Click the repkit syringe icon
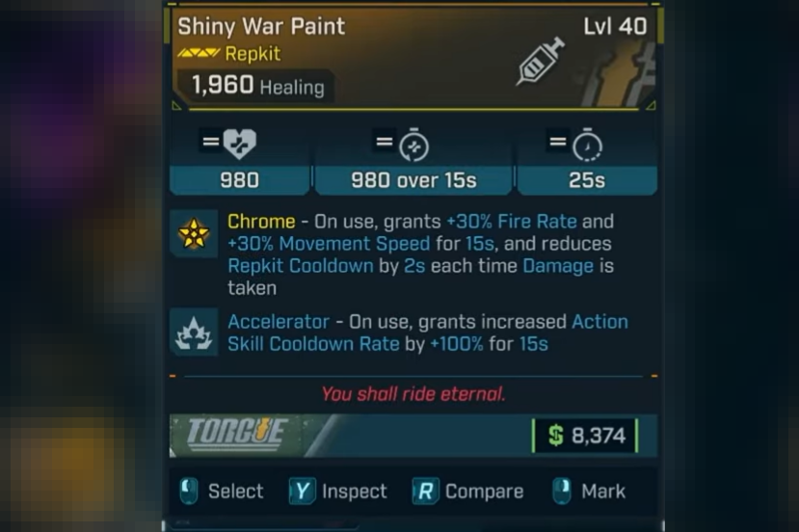The image size is (799, 532). (x=540, y=61)
